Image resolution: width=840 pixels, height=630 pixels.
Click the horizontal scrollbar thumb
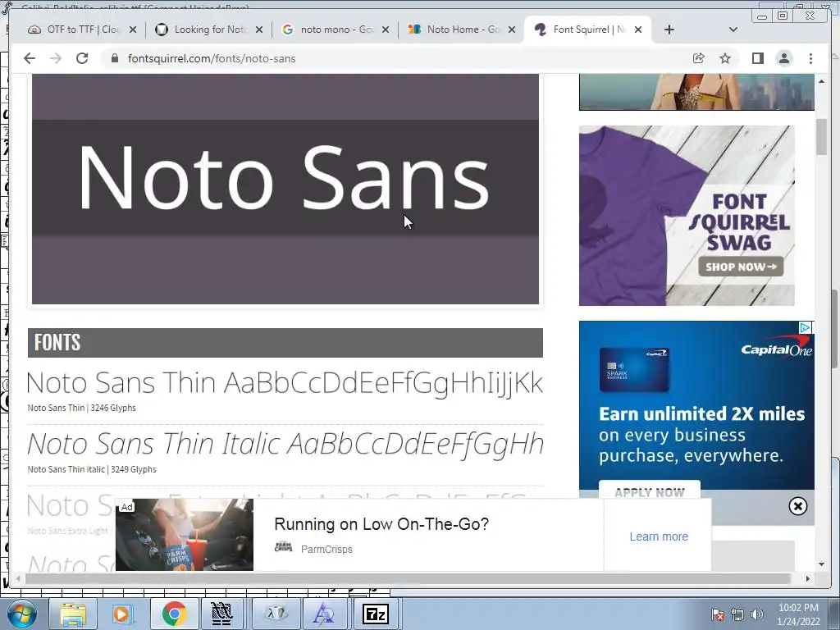(408, 578)
